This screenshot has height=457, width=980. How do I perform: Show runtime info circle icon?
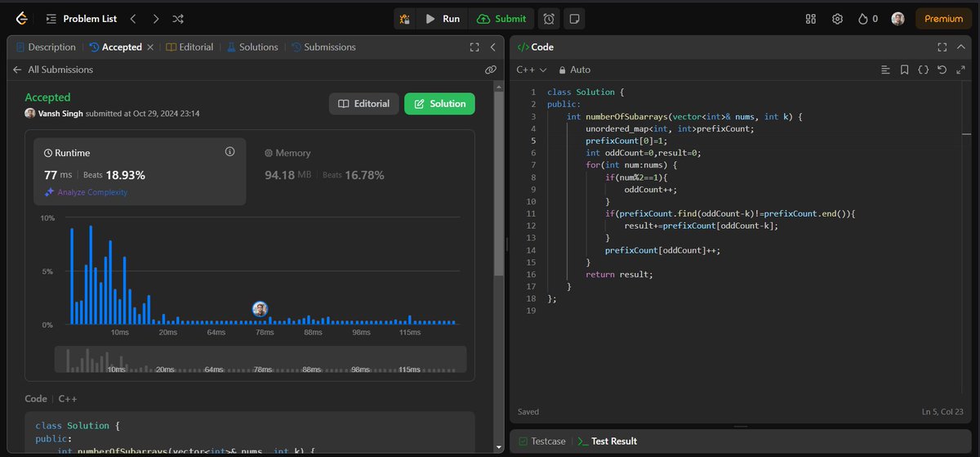click(x=229, y=152)
